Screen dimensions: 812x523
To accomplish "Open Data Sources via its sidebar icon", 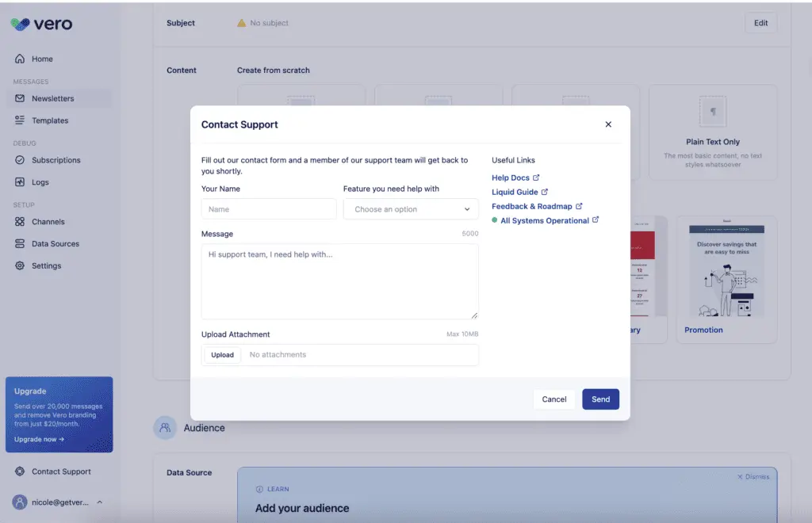I will click(19, 243).
